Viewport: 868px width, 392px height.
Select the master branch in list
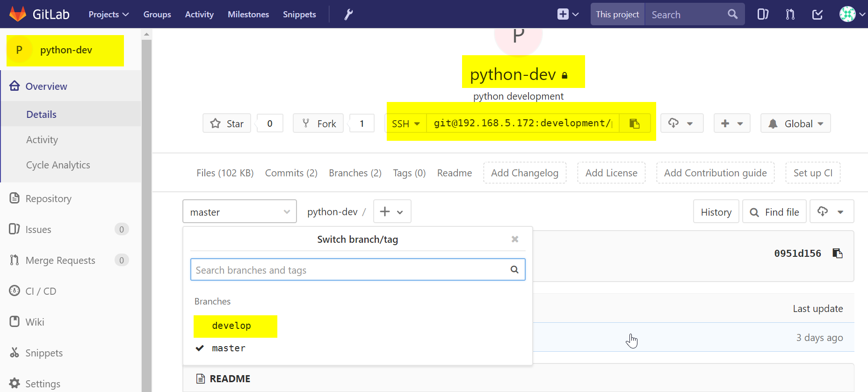coord(229,348)
